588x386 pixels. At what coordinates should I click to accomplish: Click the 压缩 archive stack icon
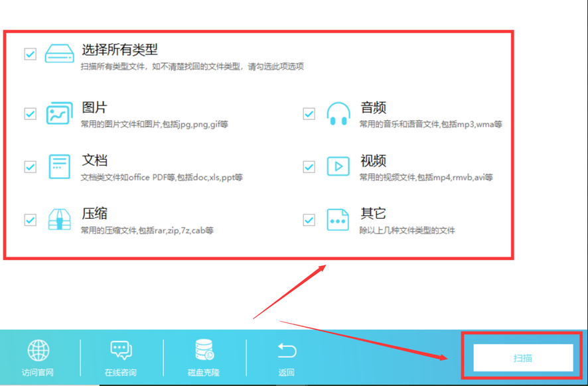pos(58,219)
